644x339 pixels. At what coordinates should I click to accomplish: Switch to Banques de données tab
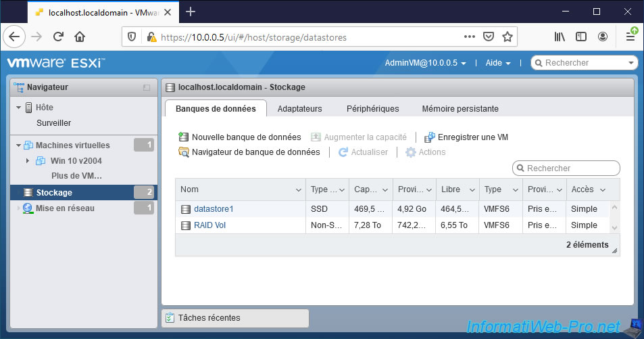(x=216, y=109)
